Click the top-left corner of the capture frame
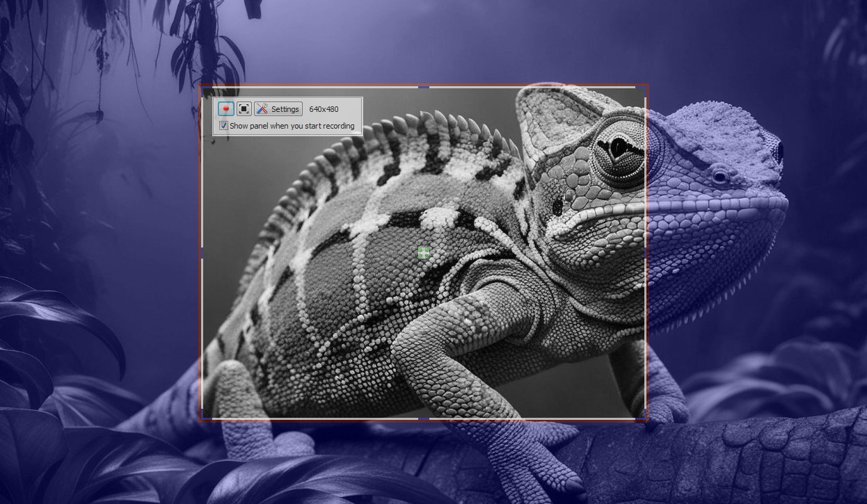The width and height of the screenshot is (867, 504). click(202, 87)
